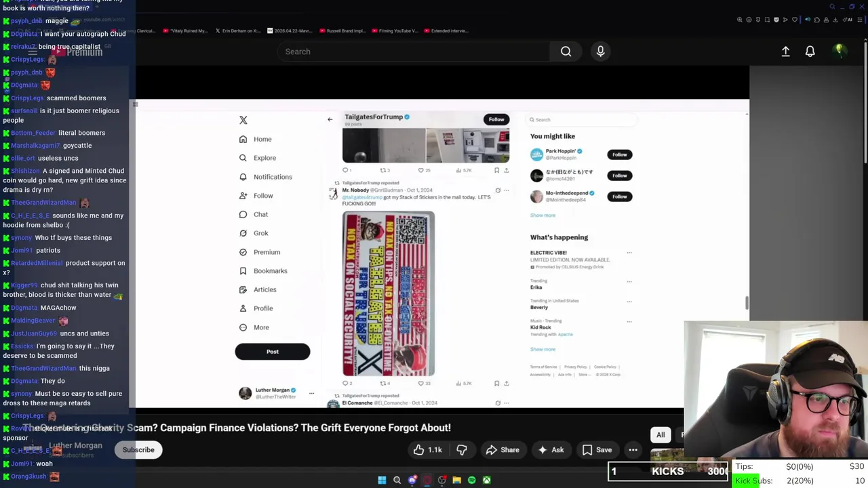Dislike the YouTube video

point(462,450)
